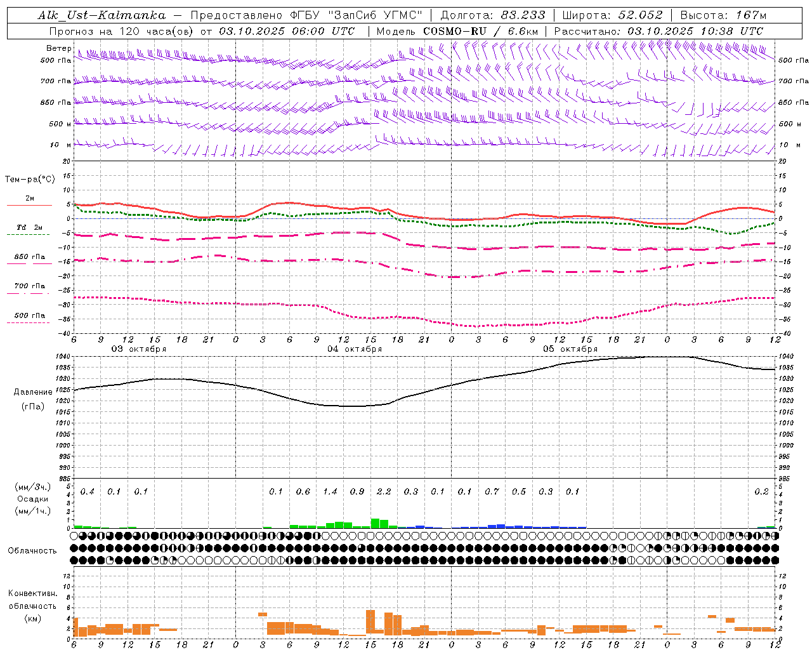812x650 pixels.
Task: Click the model label COSMO-RU / 6.6км
Action: point(480,31)
